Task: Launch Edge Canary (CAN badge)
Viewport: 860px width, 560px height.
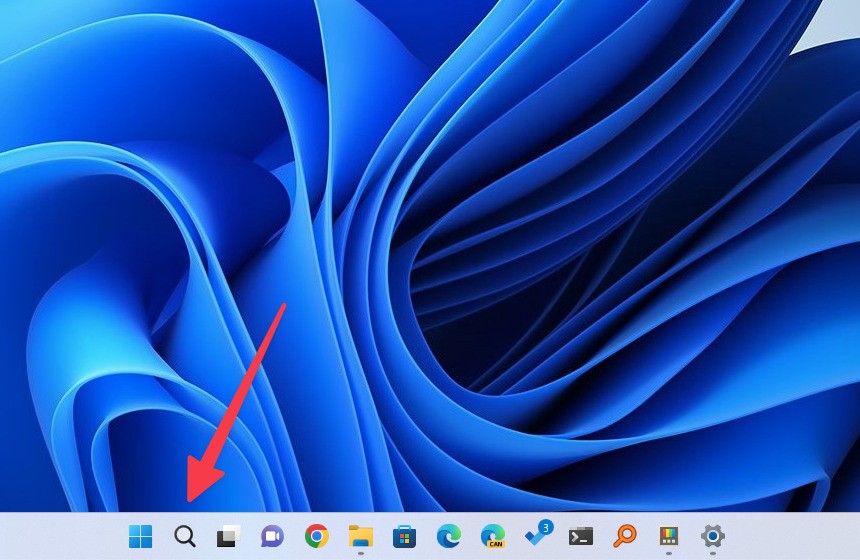Action: point(493,536)
